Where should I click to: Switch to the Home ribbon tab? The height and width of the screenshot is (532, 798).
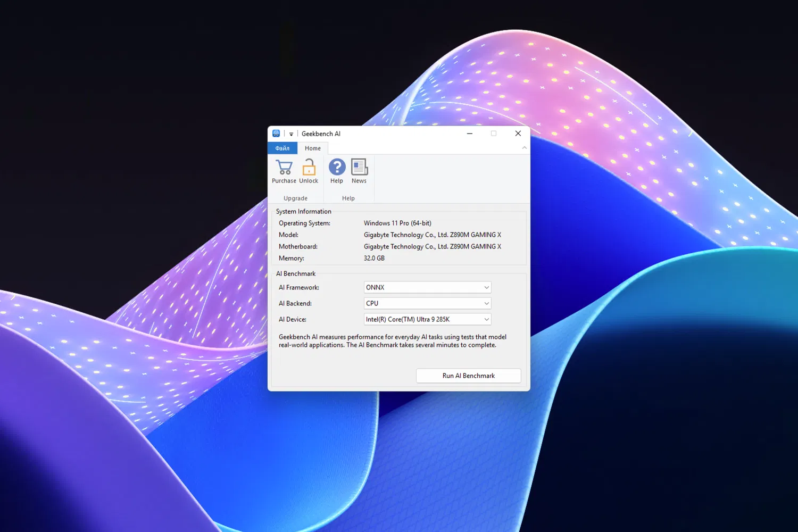tap(313, 148)
